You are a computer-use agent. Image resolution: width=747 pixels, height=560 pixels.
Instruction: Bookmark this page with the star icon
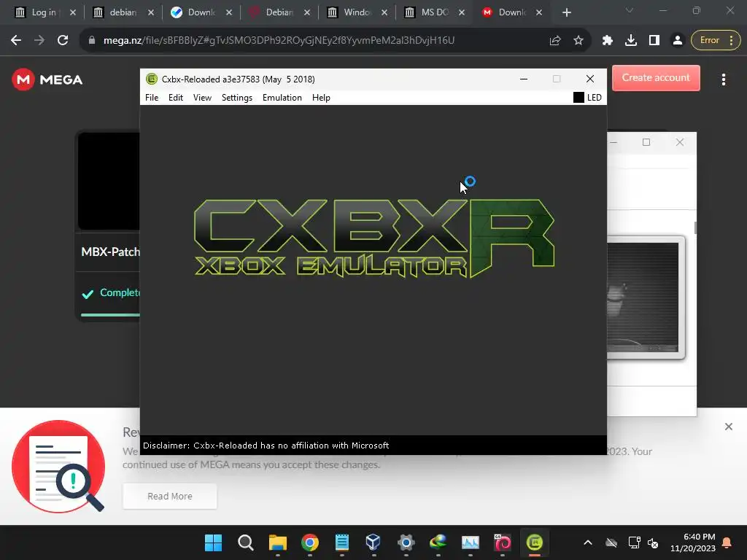tap(578, 41)
